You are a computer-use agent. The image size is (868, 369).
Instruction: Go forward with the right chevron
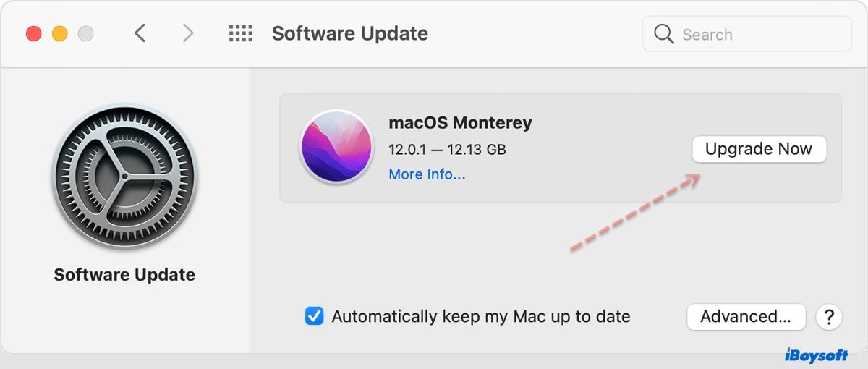[188, 33]
